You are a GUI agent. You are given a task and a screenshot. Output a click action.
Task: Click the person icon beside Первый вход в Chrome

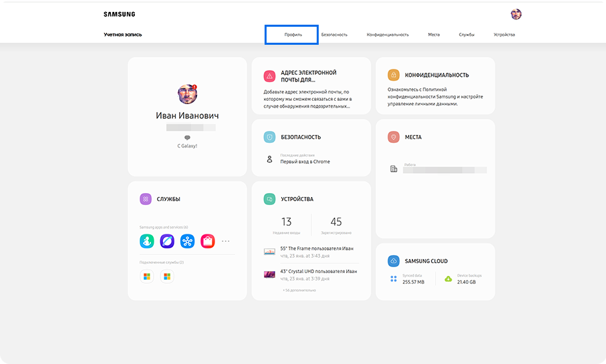[270, 159]
